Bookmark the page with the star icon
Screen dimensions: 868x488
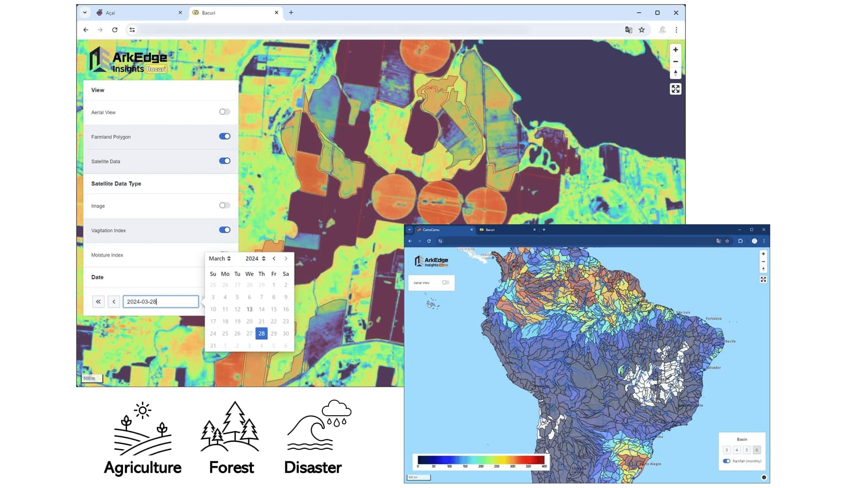[642, 30]
